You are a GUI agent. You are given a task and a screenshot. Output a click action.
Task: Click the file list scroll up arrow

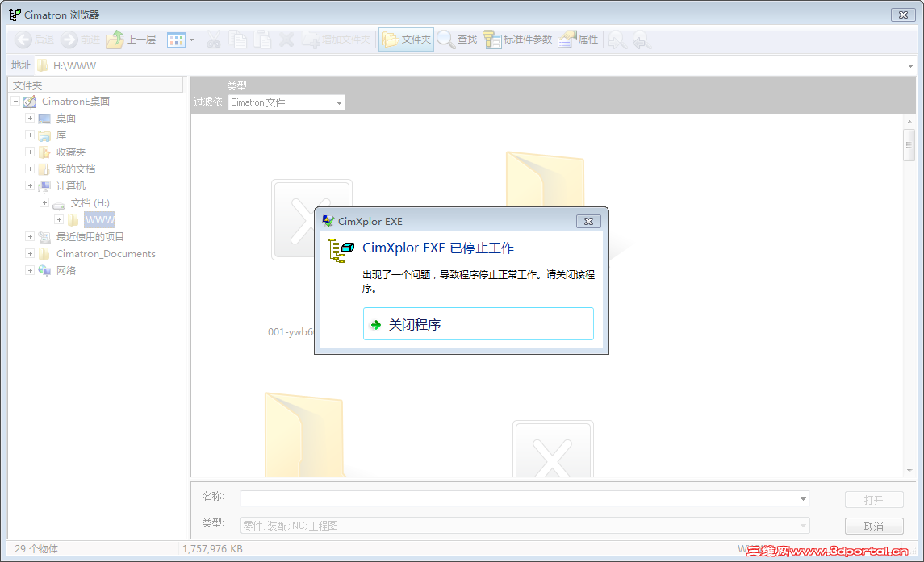tap(909, 122)
